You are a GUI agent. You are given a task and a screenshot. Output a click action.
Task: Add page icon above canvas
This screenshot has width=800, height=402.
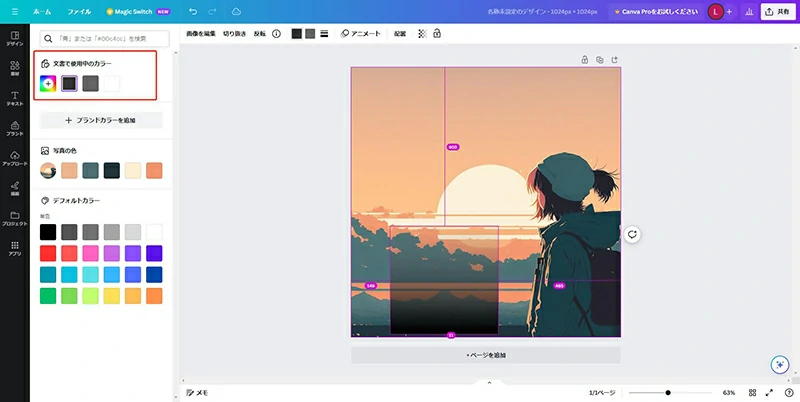[x=615, y=60]
